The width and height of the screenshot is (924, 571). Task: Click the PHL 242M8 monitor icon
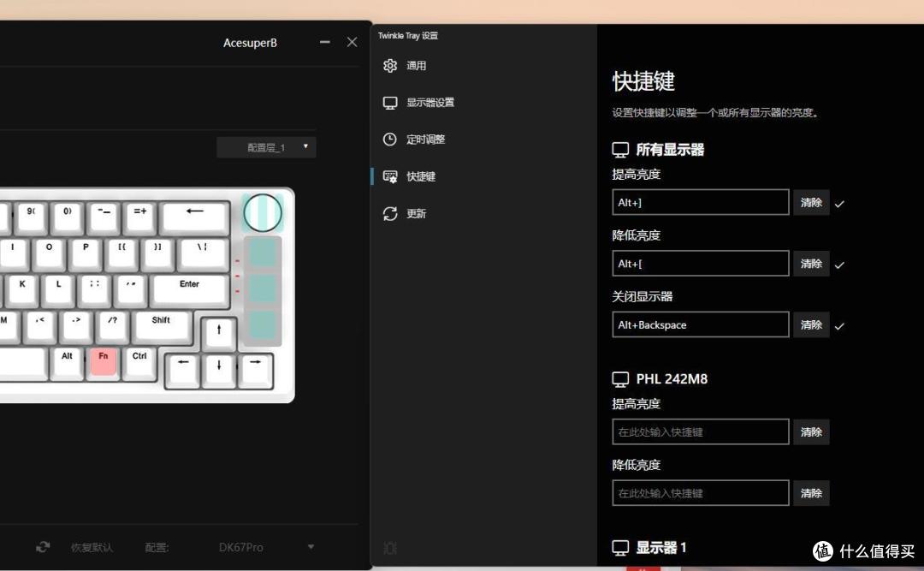click(620, 379)
